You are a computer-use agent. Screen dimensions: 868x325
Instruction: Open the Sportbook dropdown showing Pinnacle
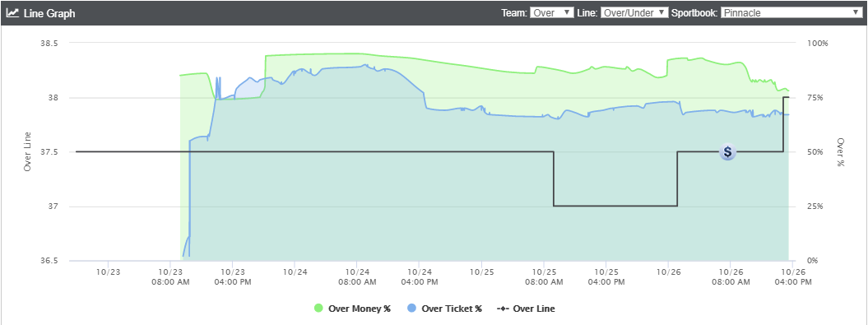click(x=791, y=12)
